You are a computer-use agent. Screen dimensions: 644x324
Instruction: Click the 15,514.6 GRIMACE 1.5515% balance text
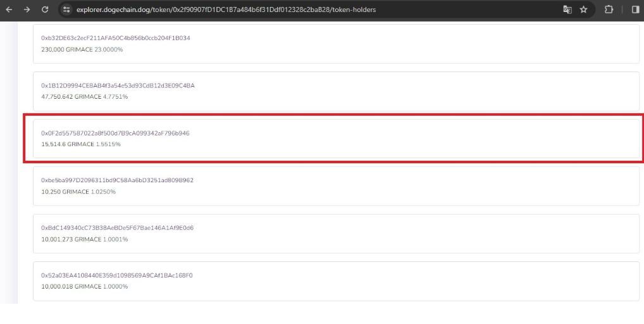coord(80,144)
